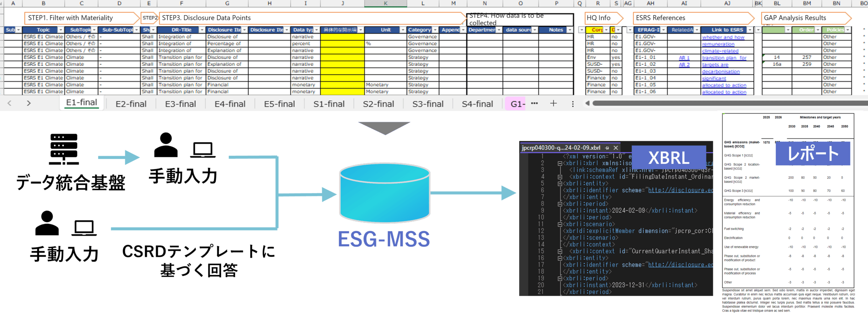Open hidden sheets list via ellipsis icon
The image size is (868, 316).
(534, 103)
